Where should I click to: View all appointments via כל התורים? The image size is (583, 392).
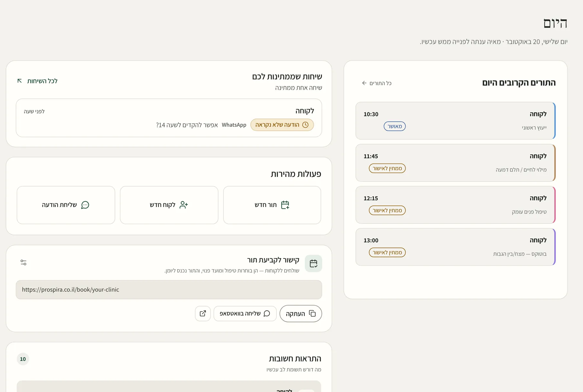(377, 83)
